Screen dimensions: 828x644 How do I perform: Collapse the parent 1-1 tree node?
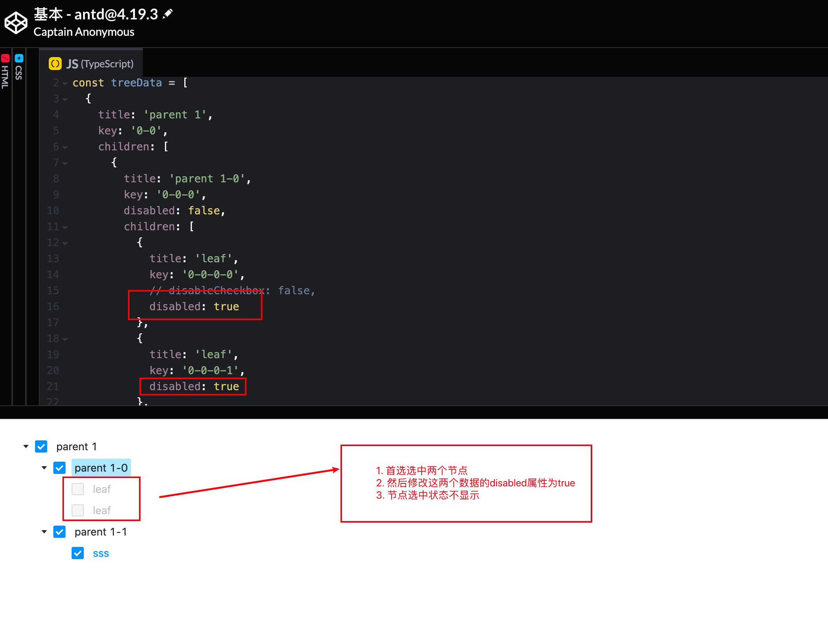click(x=43, y=531)
